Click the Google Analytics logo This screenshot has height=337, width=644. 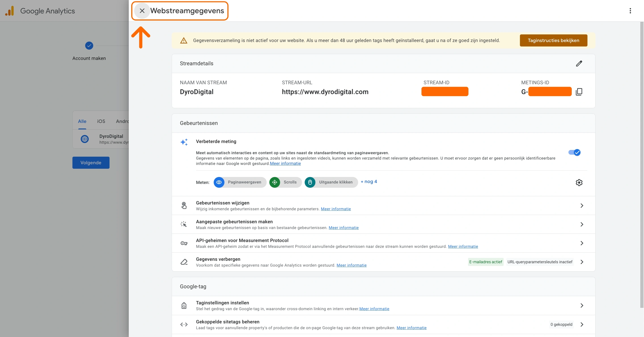(x=9, y=11)
